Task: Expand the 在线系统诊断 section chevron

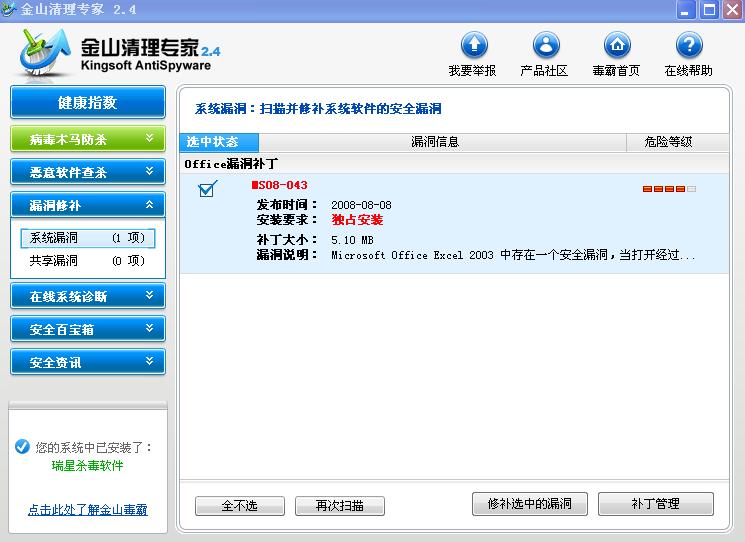Action: (x=150, y=295)
